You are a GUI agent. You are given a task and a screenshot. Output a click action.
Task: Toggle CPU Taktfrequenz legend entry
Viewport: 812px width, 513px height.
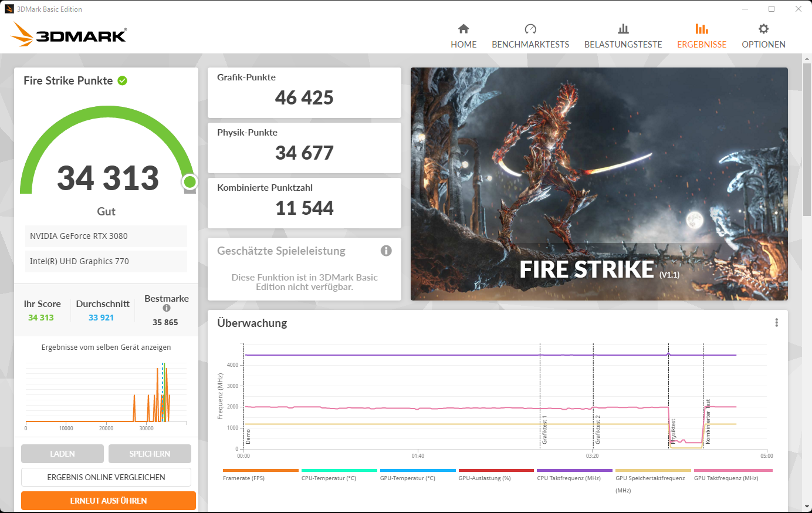click(x=575, y=475)
